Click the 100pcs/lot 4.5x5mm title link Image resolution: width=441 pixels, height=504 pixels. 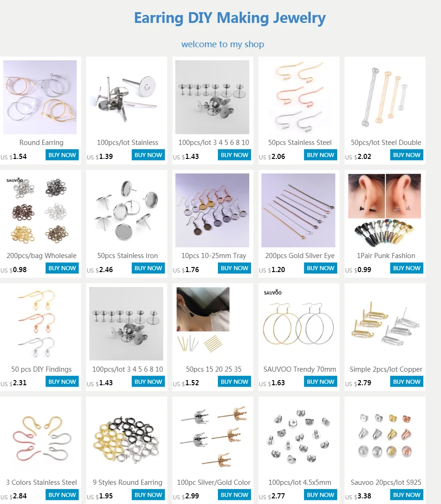pos(300,482)
